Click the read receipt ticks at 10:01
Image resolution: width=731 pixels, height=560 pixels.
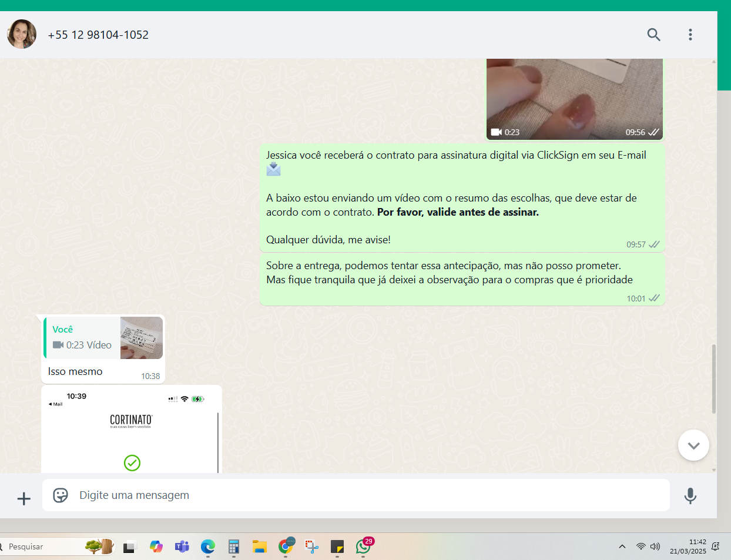[654, 299]
